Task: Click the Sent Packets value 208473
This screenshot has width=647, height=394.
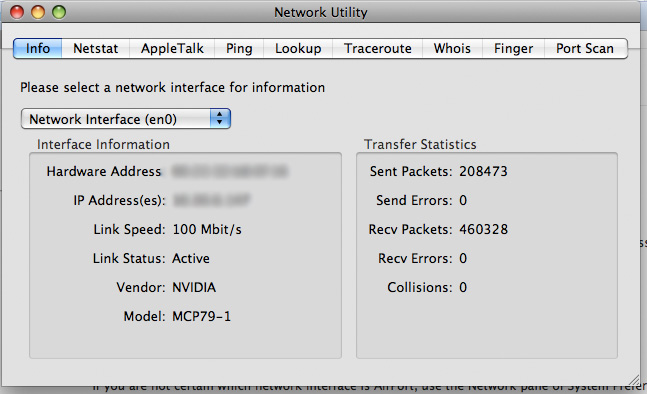Action: click(x=483, y=171)
